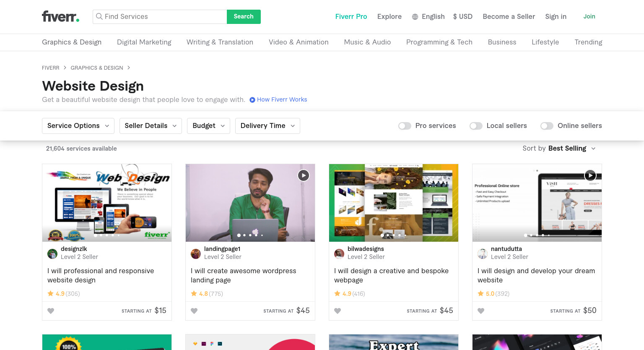Open Sort by Best Selling dropdown
Image resolution: width=644 pixels, height=350 pixels.
[x=559, y=149]
